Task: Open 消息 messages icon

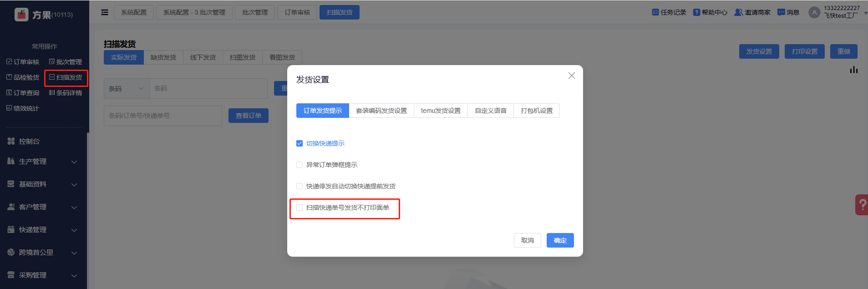Action: (781, 12)
